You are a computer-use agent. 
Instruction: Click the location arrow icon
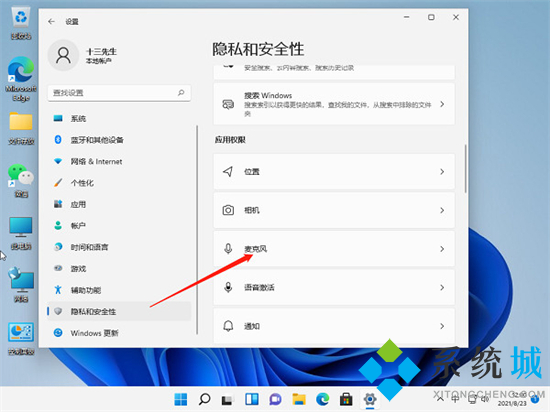228,171
